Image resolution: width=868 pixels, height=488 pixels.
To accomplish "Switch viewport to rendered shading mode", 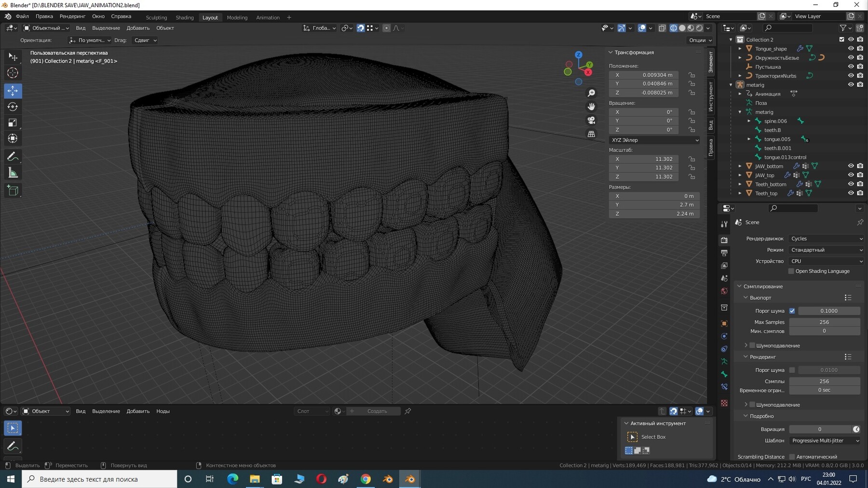I will (699, 28).
